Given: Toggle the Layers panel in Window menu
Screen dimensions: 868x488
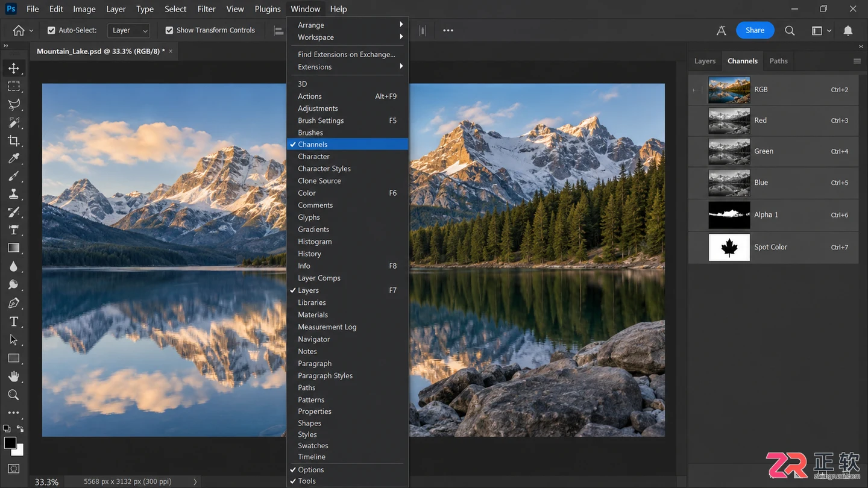Looking at the screenshot, I should point(348,290).
